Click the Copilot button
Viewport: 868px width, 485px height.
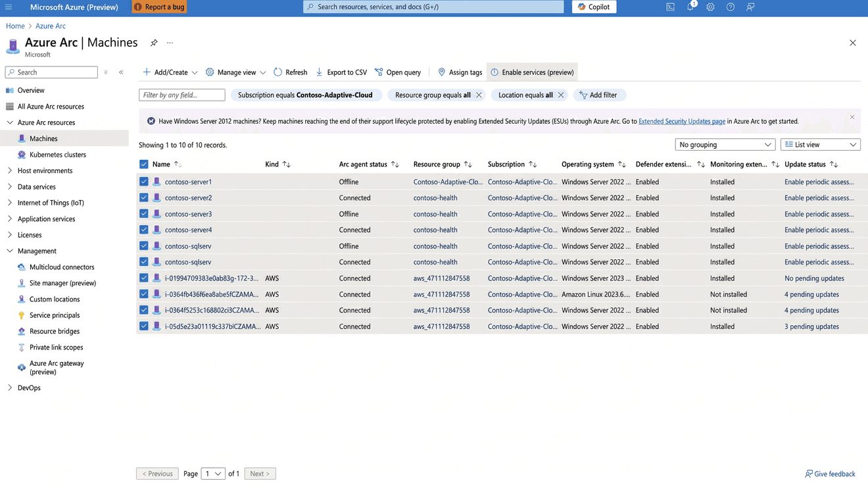(x=594, y=7)
